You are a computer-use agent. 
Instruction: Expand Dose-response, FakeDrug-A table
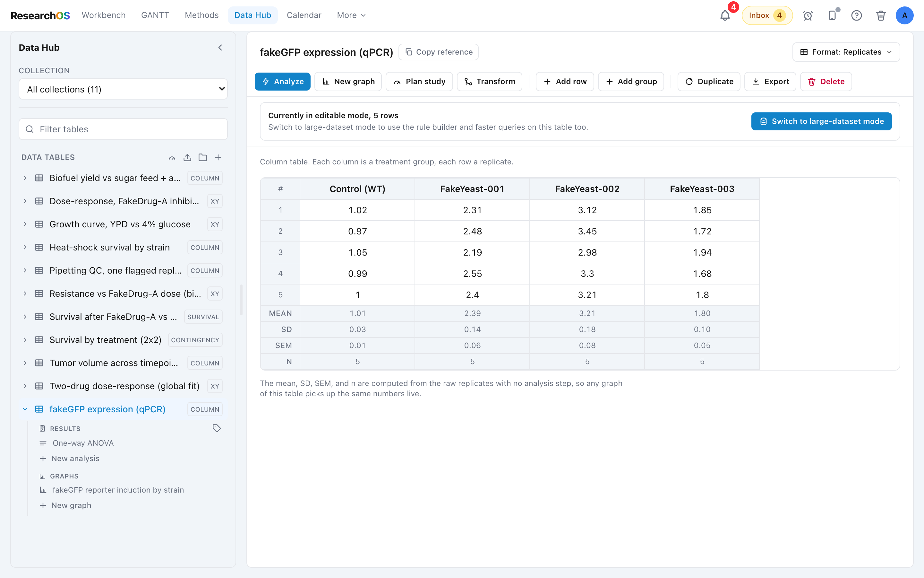point(25,201)
